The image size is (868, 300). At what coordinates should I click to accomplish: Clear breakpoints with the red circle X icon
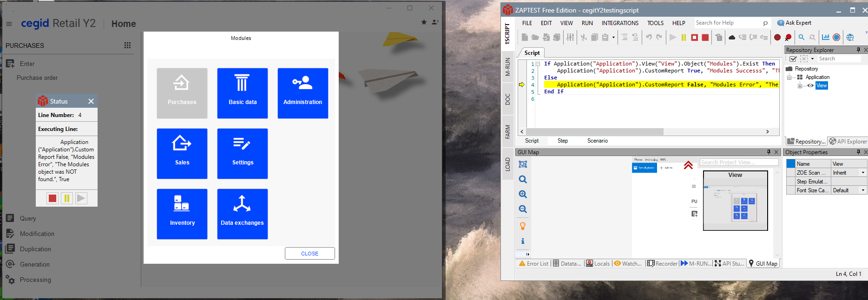coord(788,38)
